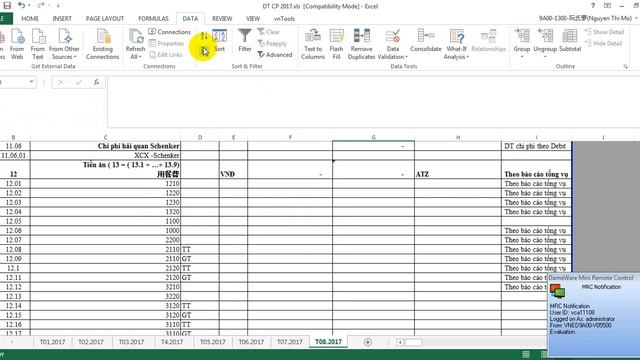The image size is (640, 360).
Task: Click Remove Duplicates icon
Action: click(x=361, y=44)
